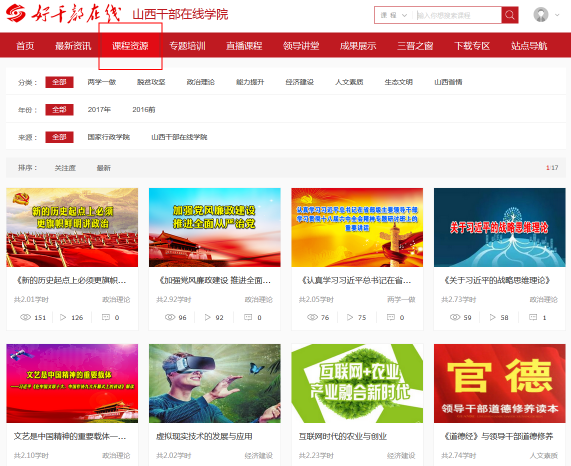
Task: Click the eye views icon showing 96
Action: (170, 317)
